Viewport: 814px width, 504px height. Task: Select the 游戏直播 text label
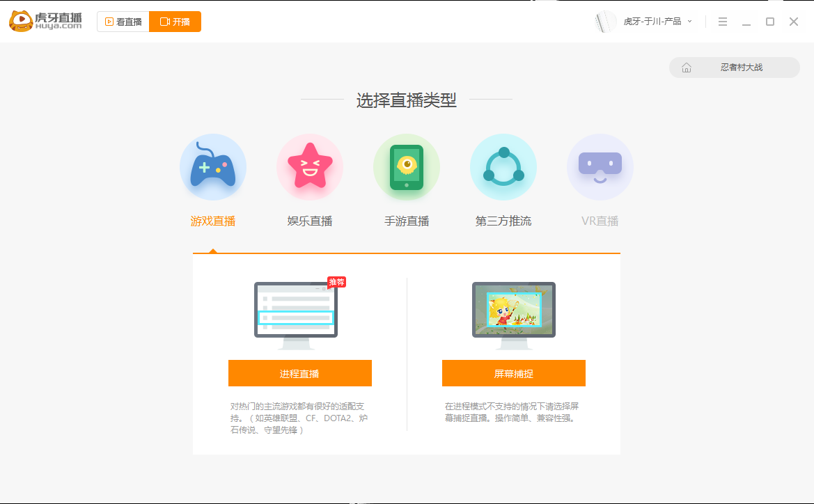(213, 220)
